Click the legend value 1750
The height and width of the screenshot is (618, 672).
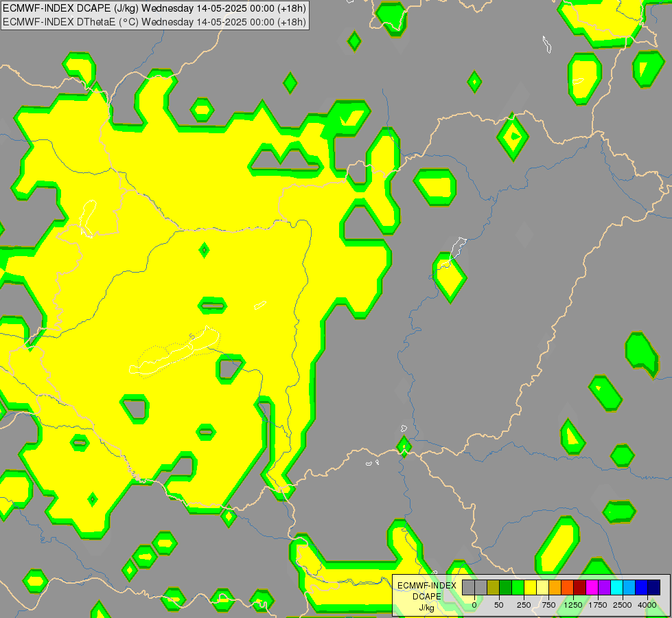598,605
